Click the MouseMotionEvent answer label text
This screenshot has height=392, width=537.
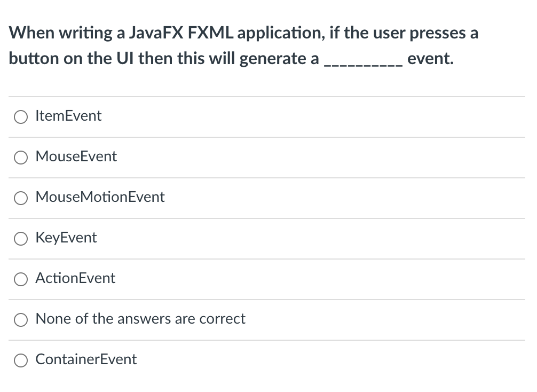point(100,197)
